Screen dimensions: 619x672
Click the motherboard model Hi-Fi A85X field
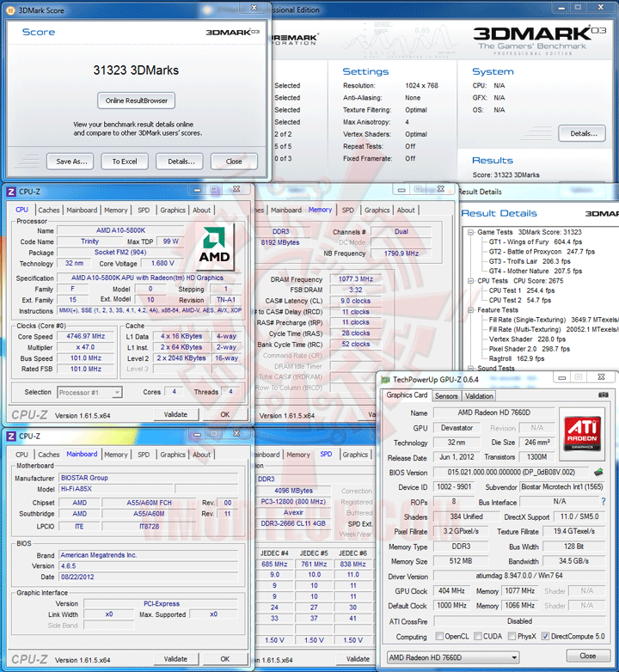[116, 489]
